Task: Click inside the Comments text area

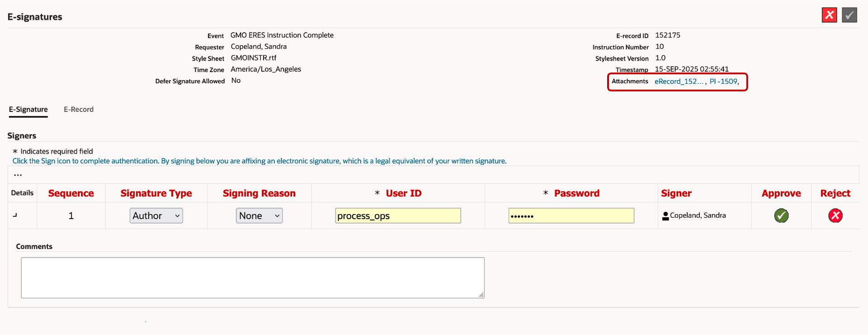Action: [252, 278]
